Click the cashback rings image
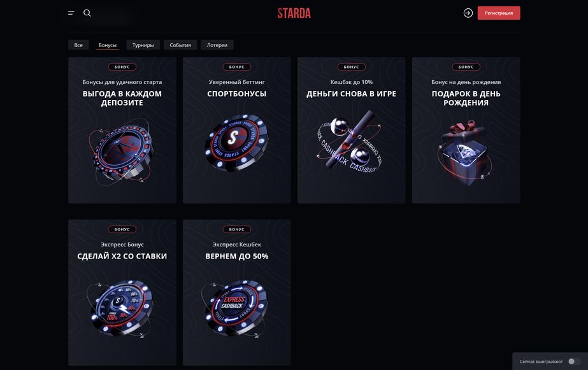 pyautogui.click(x=351, y=145)
